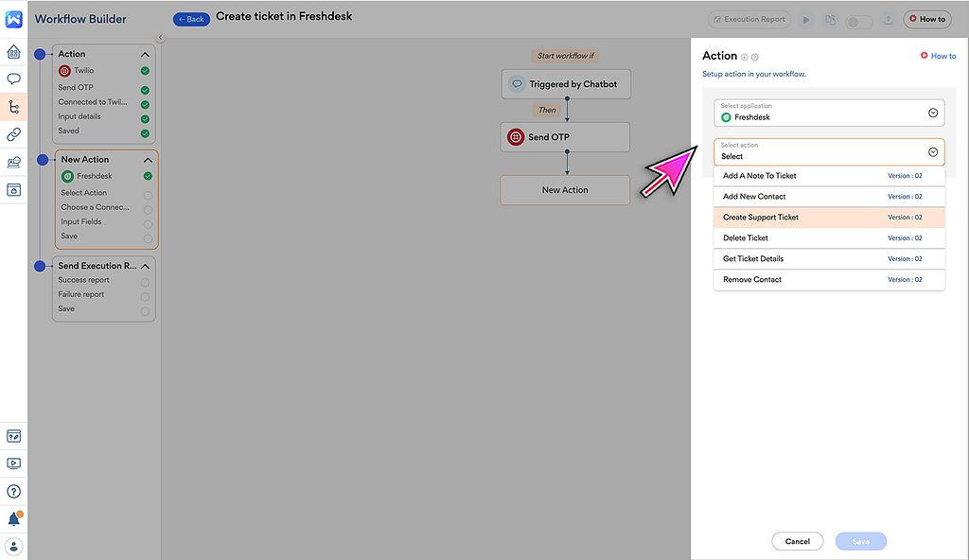Open the Chat bubble icon in sidebar
This screenshot has width=969, height=560.
point(13,79)
